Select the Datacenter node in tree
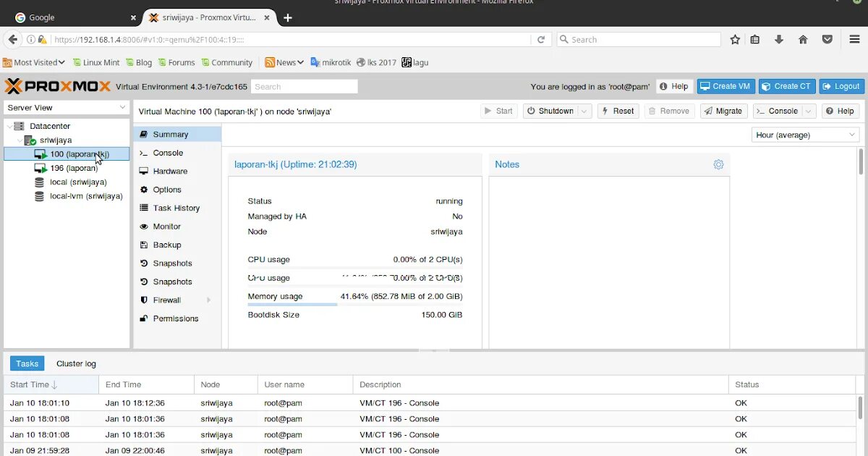Image resolution: width=868 pixels, height=456 pixels. point(50,126)
